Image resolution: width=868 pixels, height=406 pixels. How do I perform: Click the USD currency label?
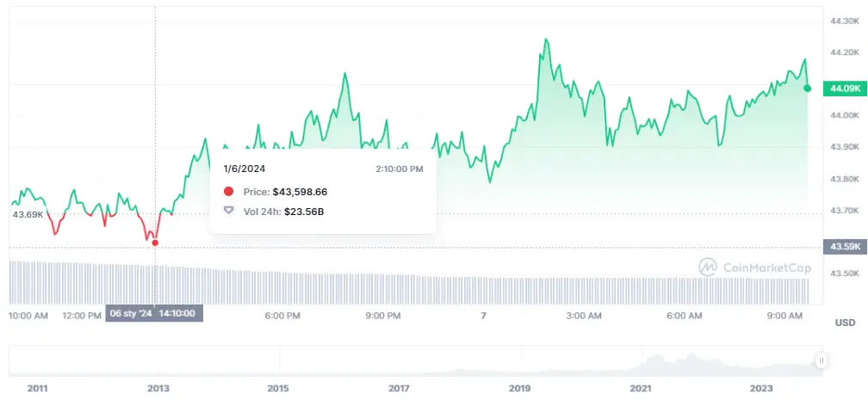845,323
